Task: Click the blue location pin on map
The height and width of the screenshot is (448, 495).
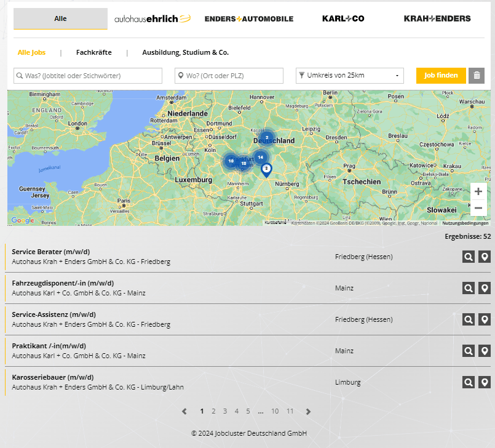Action: (x=266, y=169)
